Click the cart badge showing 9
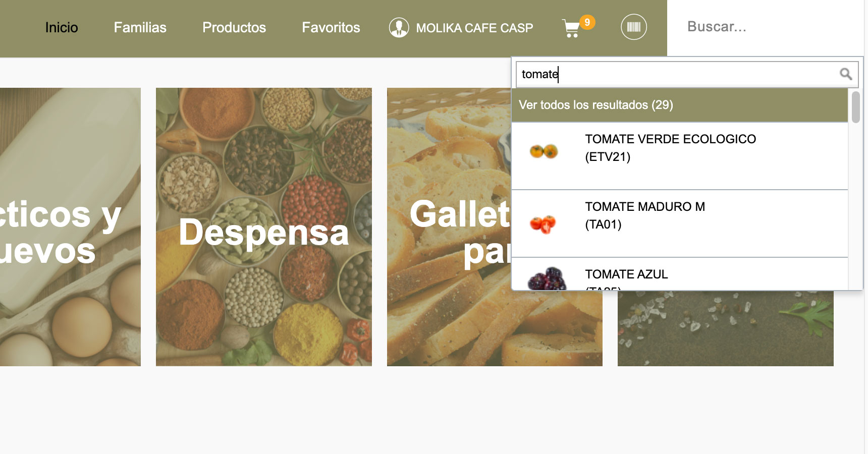Viewport: 868px width, 454px height. [x=587, y=22]
